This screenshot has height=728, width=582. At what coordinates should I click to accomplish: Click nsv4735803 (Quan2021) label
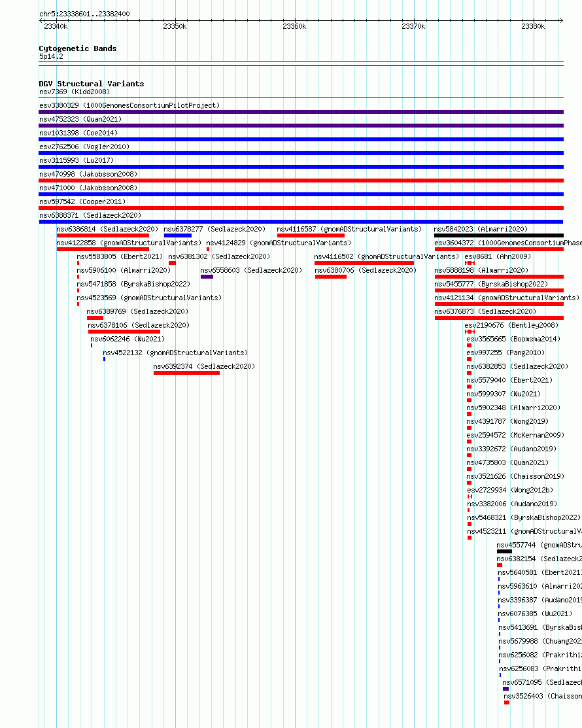coord(507,462)
